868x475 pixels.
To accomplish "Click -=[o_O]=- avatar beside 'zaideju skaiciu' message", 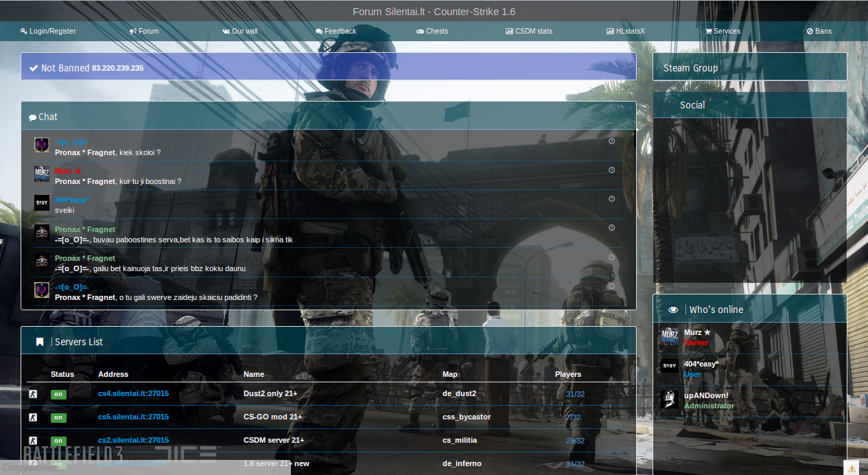I will (x=42, y=290).
